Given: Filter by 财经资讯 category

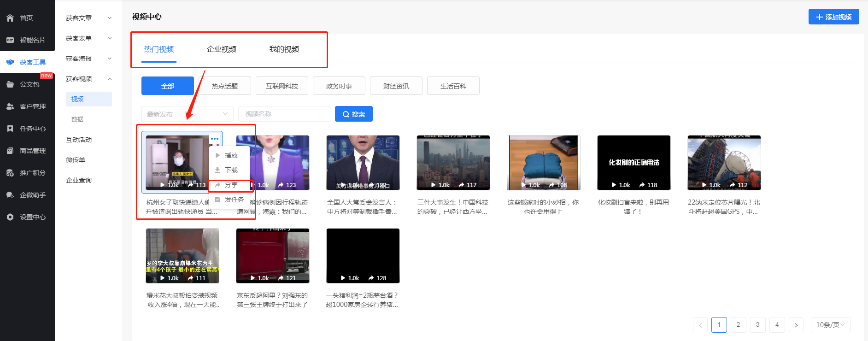Looking at the screenshot, I should pyautogui.click(x=396, y=86).
